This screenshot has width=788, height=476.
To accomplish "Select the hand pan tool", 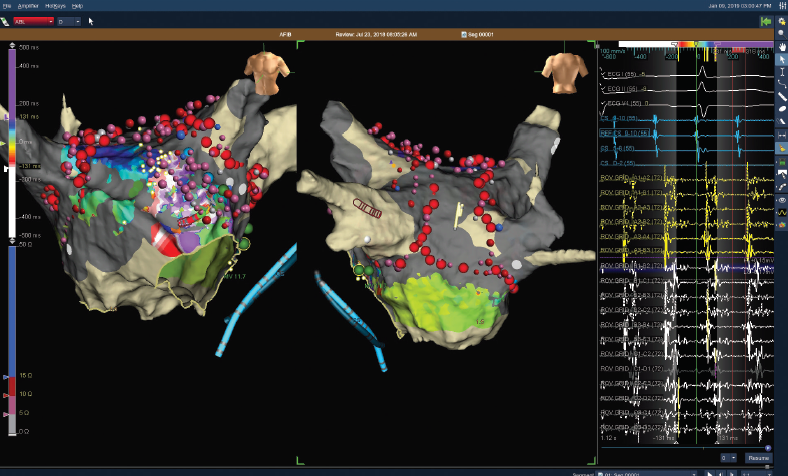I will tap(782, 47).
